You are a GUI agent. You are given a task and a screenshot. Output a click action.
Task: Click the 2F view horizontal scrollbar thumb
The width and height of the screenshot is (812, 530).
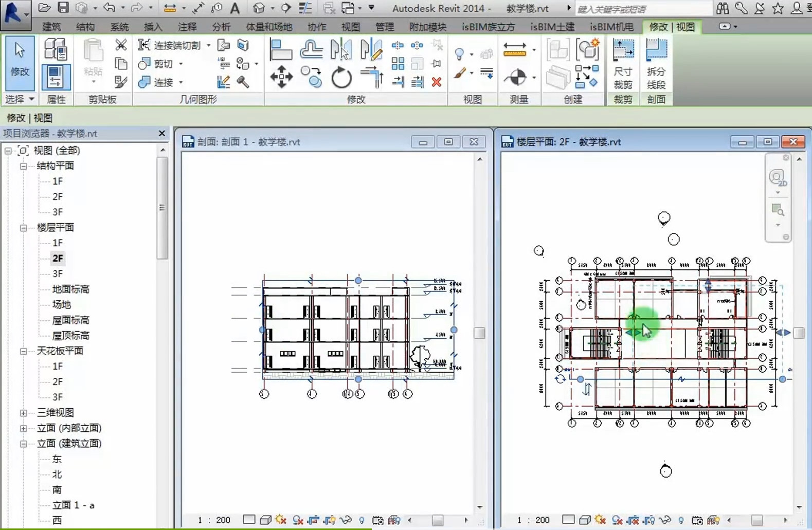[757, 520]
